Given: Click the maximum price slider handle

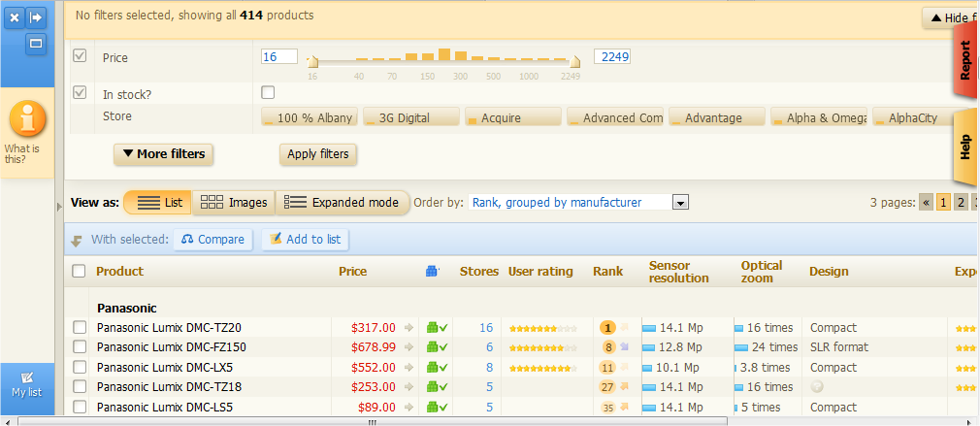Looking at the screenshot, I should 575,61.
